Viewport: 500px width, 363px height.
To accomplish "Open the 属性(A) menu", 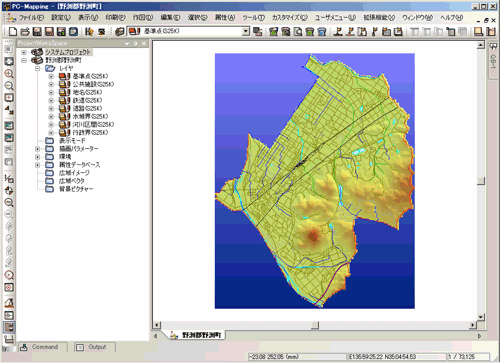I will pyautogui.click(x=225, y=18).
